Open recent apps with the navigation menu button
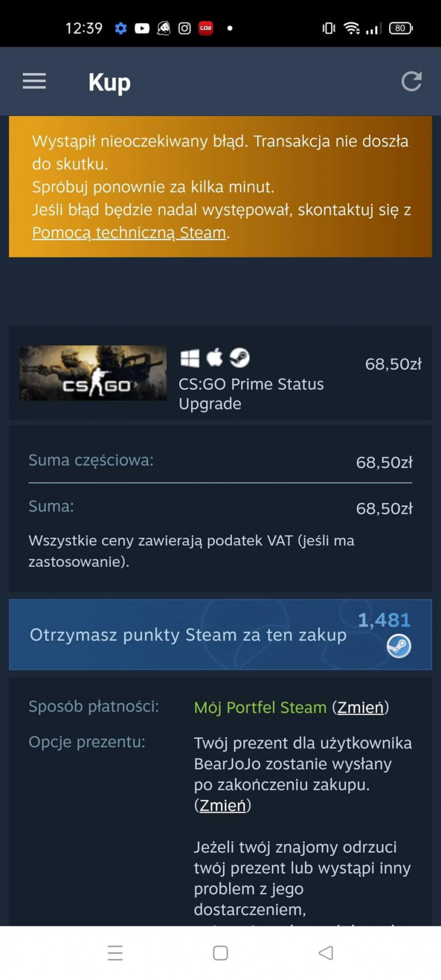 (115, 953)
